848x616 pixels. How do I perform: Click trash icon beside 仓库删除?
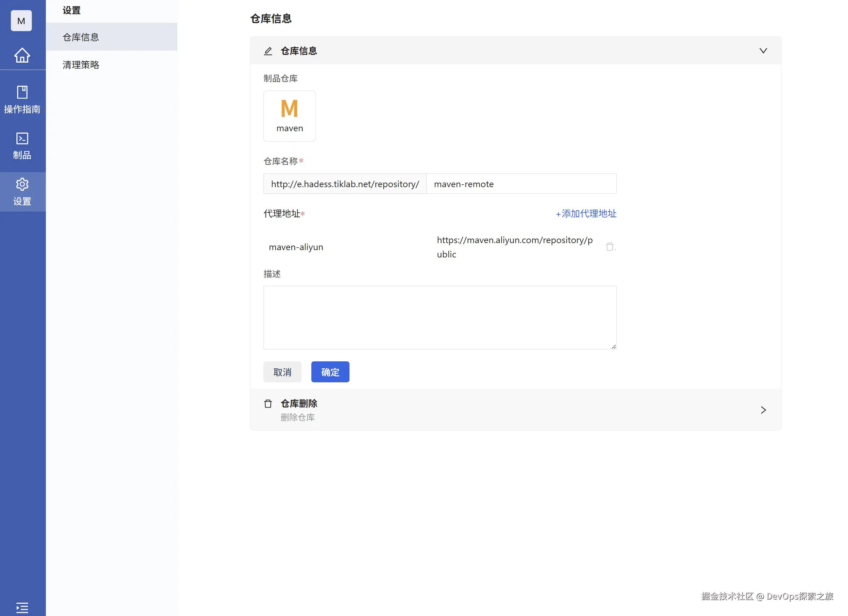click(268, 404)
